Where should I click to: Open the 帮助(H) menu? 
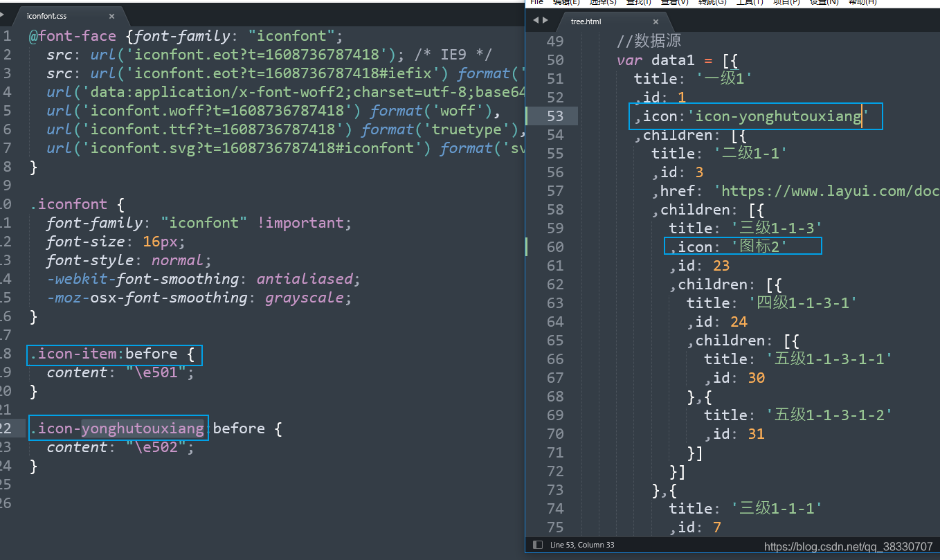click(x=862, y=2)
